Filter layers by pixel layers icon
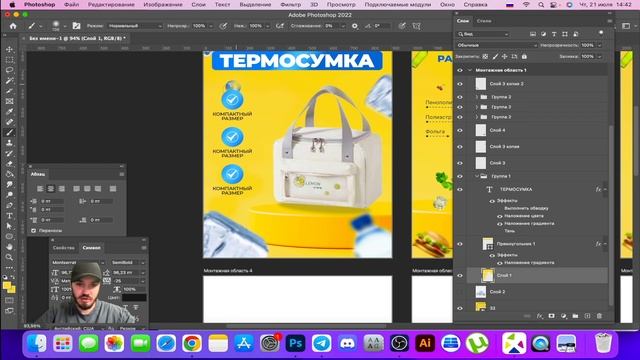640x360 pixels. point(533,34)
